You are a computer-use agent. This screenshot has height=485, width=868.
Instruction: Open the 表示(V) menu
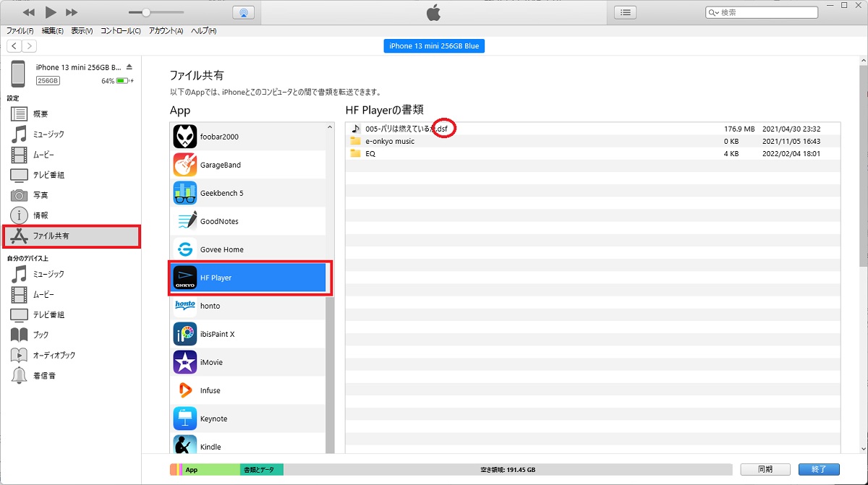(82, 31)
